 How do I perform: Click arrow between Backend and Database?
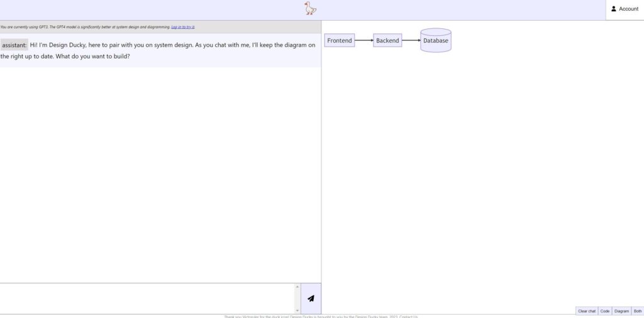pos(411,41)
